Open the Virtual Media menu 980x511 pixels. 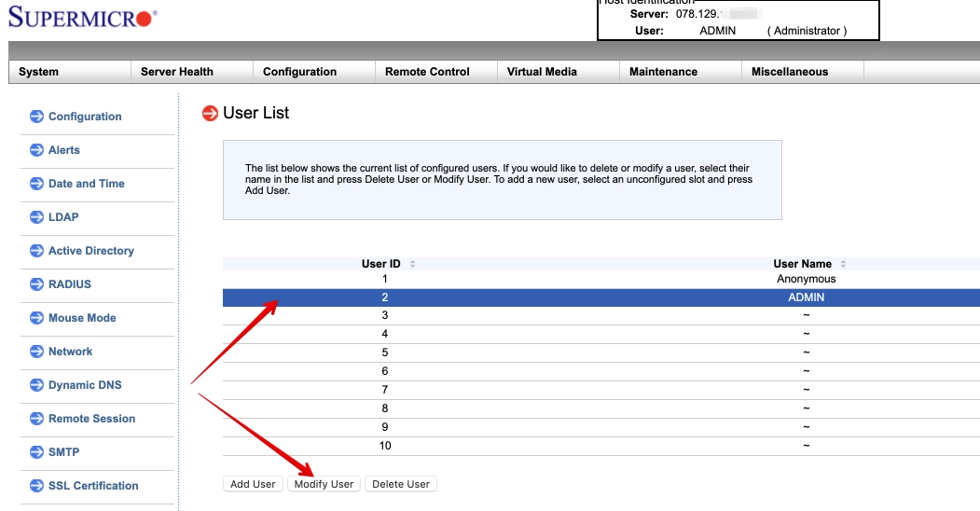tap(542, 72)
